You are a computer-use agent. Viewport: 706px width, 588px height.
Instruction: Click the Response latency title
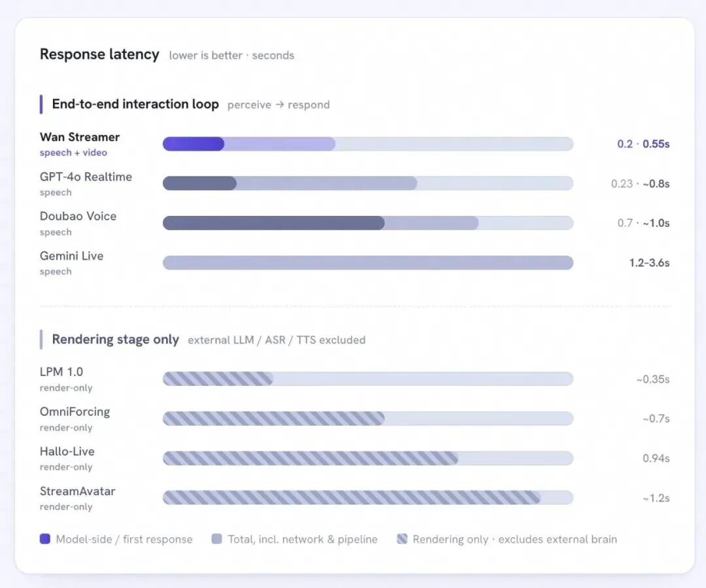point(99,54)
